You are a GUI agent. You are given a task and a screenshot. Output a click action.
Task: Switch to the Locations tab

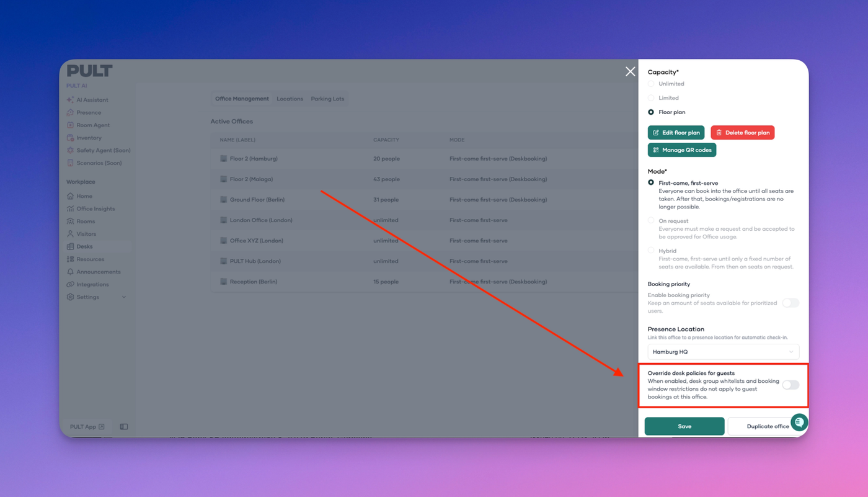coord(290,99)
